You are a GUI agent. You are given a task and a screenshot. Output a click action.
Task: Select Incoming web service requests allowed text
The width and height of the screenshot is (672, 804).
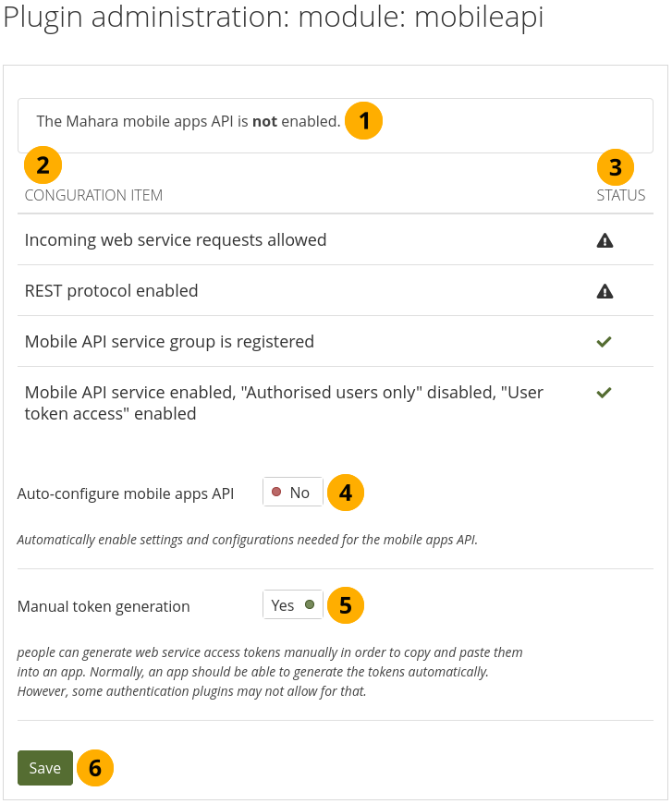176,240
